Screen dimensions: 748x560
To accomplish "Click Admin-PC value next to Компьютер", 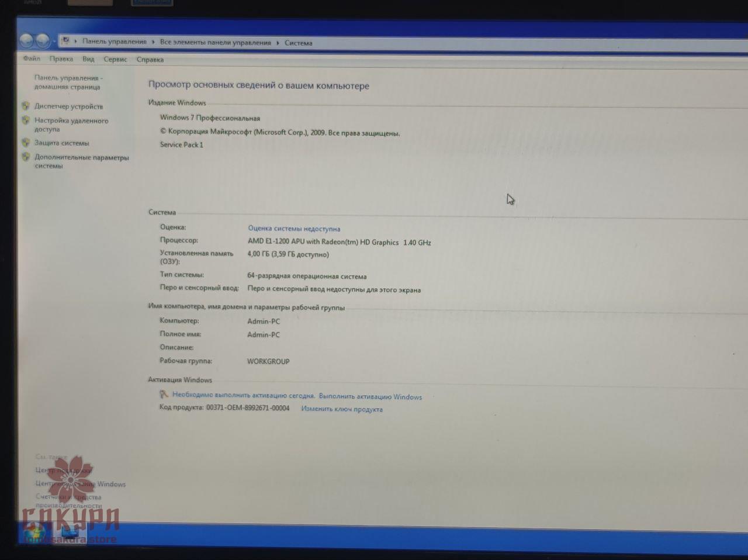I will point(264,321).
